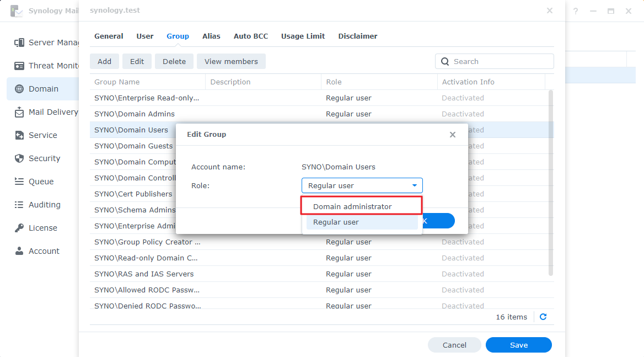Refresh the group list
This screenshot has width=644, height=357.
click(543, 317)
